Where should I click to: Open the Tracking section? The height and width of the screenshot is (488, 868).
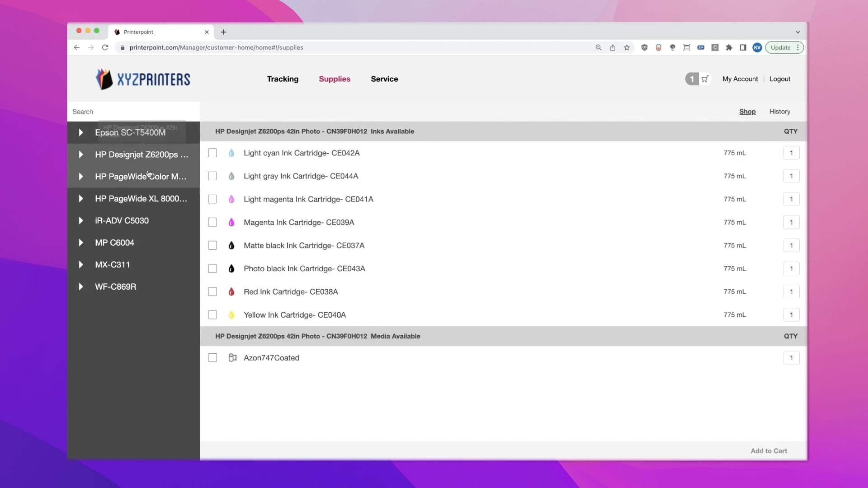283,79
